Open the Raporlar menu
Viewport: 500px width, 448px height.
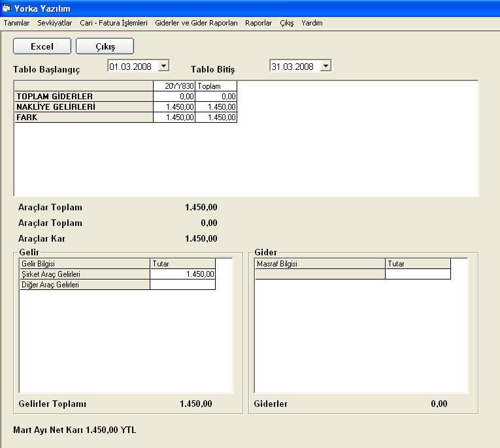pos(259,23)
